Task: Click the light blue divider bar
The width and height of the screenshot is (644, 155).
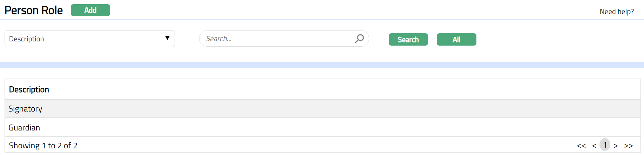Action: (x=322, y=65)
